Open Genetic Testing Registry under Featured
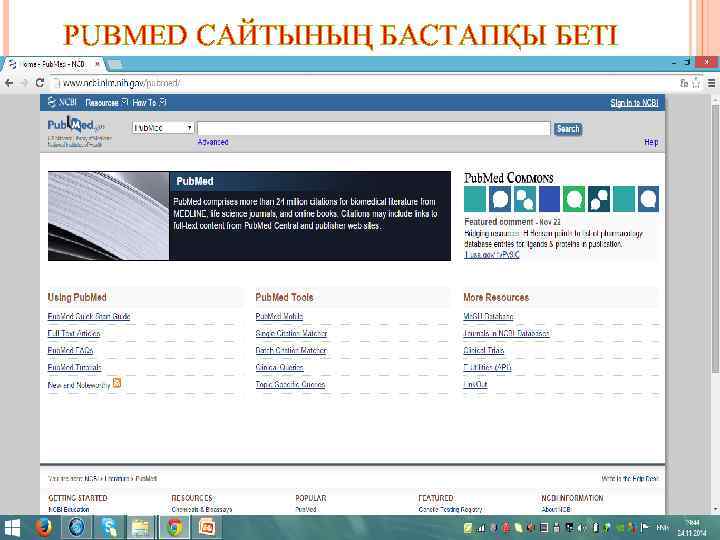The height and width of the screenshot is (540, 720). [x=450, y=509]
